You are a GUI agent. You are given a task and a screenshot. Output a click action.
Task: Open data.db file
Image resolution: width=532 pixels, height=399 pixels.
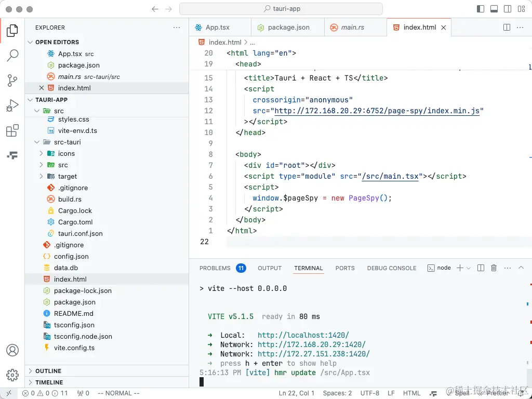pyautogui.click(x=107, y=268)
